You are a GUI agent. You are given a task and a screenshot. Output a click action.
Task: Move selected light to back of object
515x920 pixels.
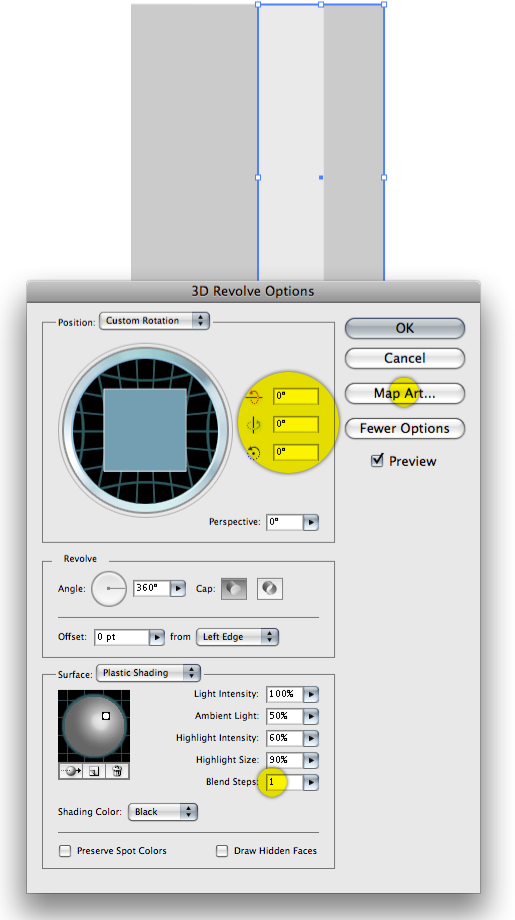(71, 772)
